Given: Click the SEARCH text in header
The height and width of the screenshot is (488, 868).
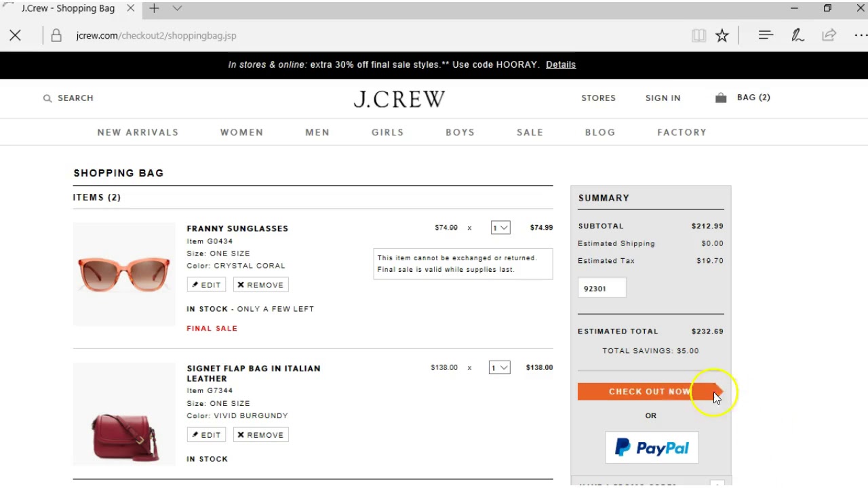Looking at the screenshot, I should [75, 98].
